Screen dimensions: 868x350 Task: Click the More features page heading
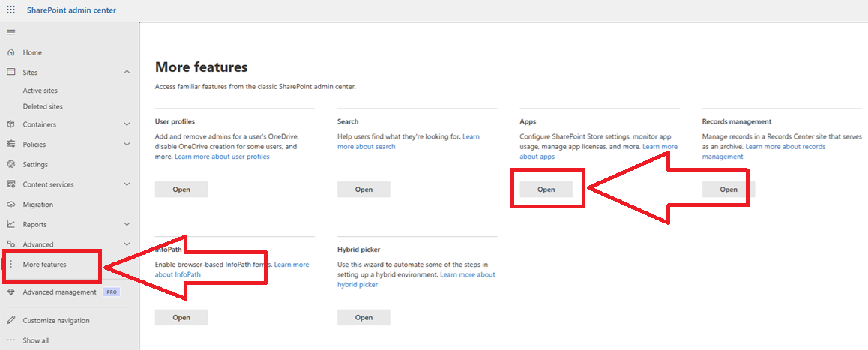(201, 67)
